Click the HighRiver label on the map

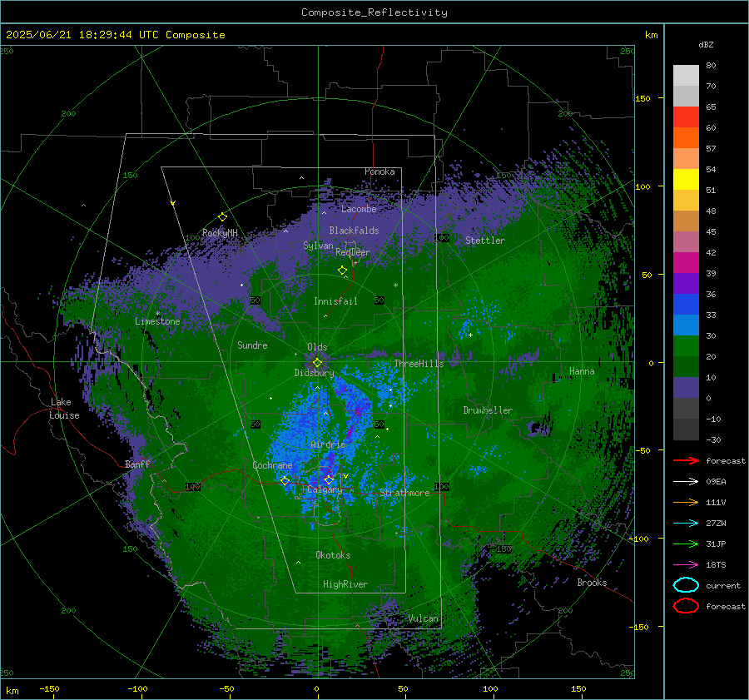coord(345,584)
